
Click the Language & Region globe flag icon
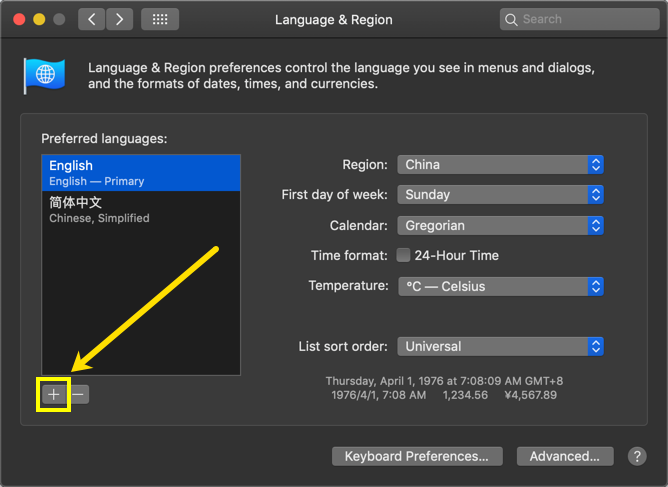point(44,75)
